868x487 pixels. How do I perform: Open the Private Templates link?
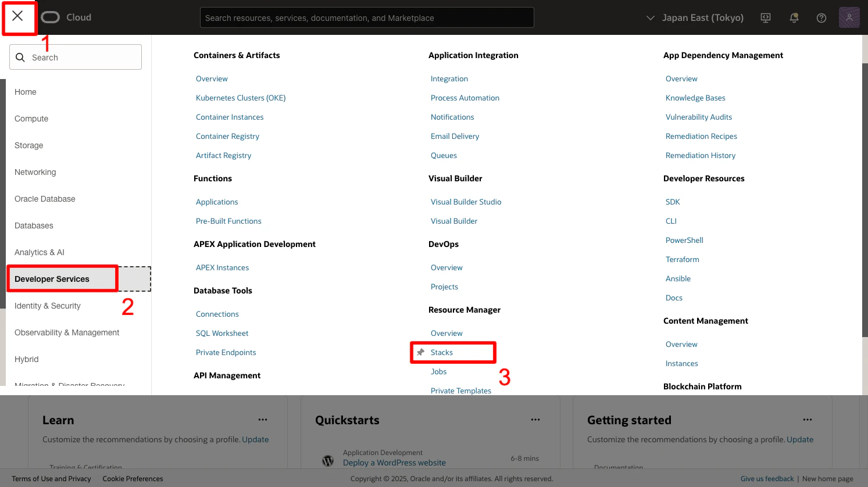[x=461, y=391]
